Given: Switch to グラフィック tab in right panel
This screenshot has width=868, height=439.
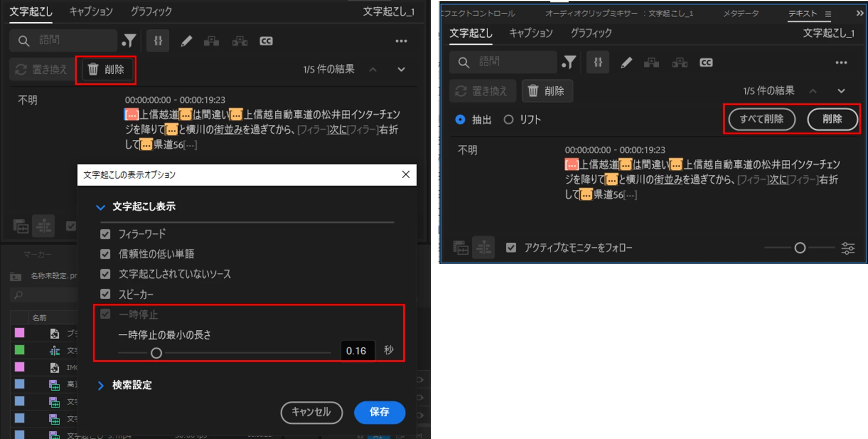Looking at the screenshot, I should (x=591, y=33).
